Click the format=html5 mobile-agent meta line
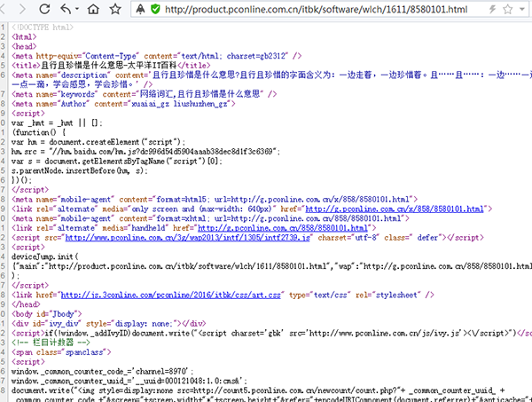532x402 pixels. [215, 200]
